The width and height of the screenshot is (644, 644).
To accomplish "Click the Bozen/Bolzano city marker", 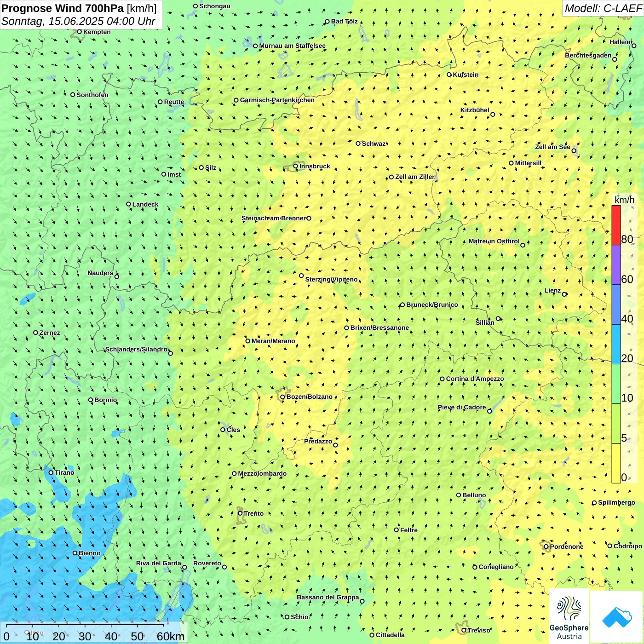I will (x=282, y=397).
